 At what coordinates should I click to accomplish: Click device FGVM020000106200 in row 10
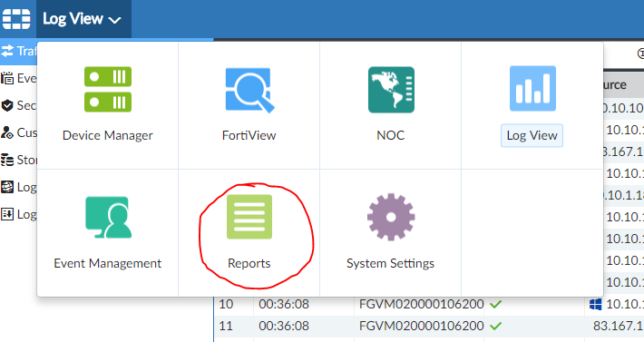tap(422, 304)
